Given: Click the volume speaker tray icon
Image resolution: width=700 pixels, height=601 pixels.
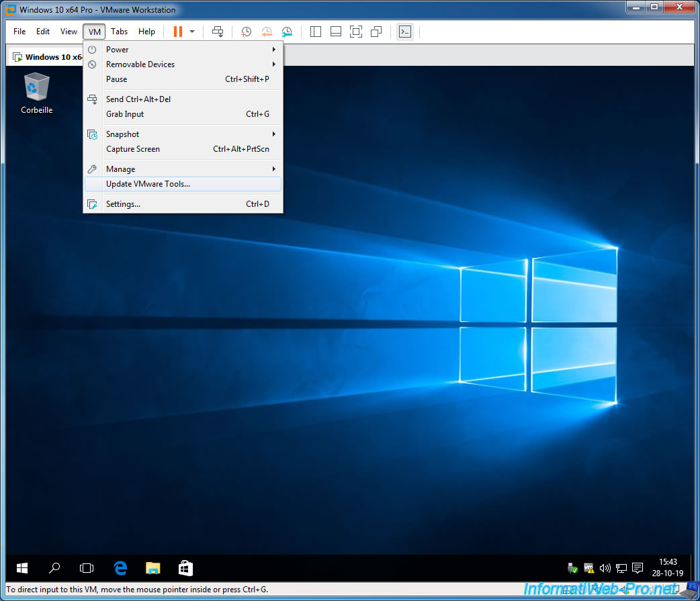Looking at the screenshot, I should (x=605, y=568).
